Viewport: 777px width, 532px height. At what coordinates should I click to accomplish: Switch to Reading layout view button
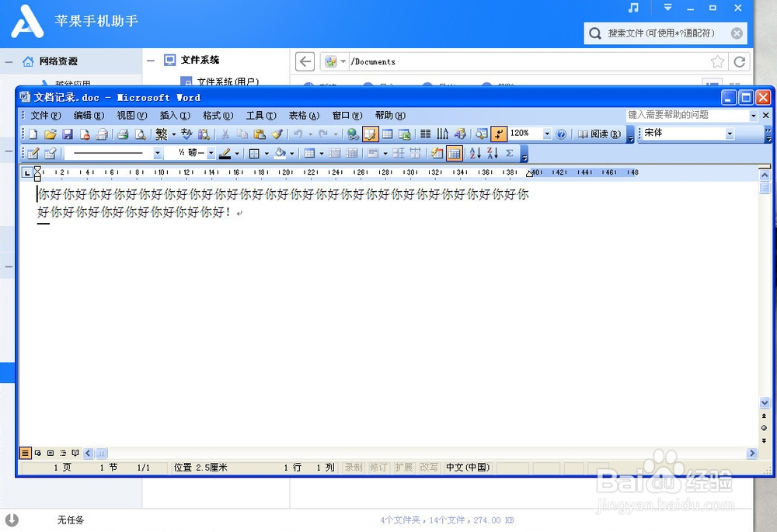(75, 453)
